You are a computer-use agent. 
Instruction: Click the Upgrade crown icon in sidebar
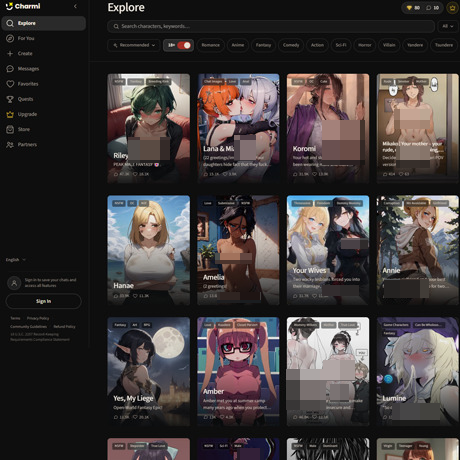coord(10,114)
